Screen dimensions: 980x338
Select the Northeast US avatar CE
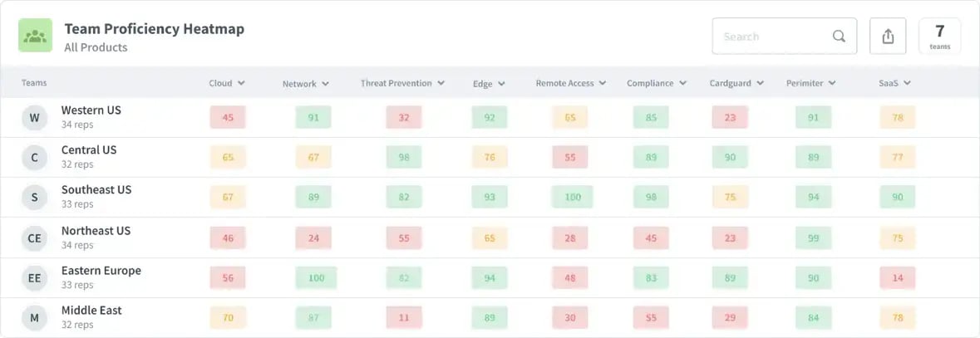click(x=34, y=238)
